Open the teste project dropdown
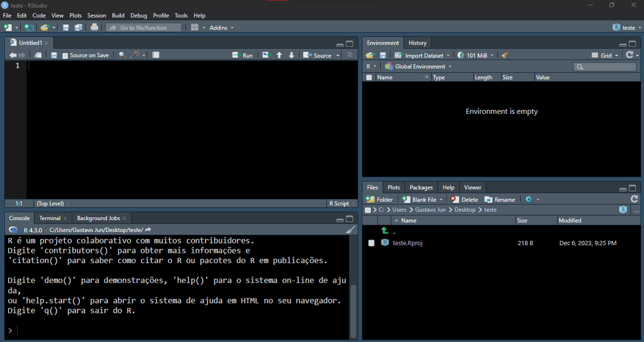This screenshot has height=342, width=644. [x=627, y=28]
